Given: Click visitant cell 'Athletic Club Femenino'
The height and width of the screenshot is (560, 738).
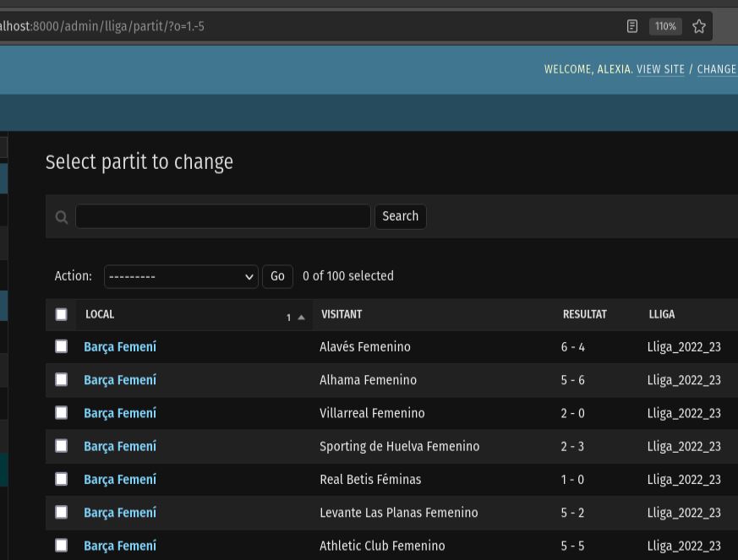Looking at the screenshot, I should pyautogui.click(x=382, y=546).
